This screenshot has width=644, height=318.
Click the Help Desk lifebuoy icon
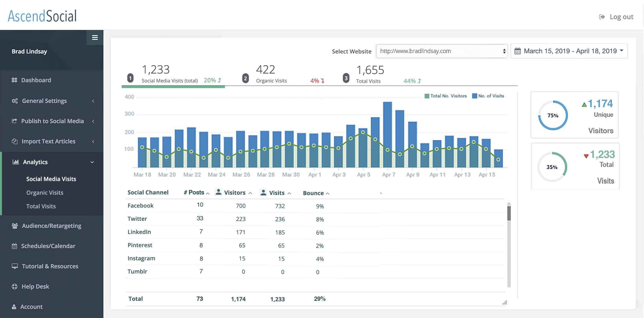[x=15, y=287]
